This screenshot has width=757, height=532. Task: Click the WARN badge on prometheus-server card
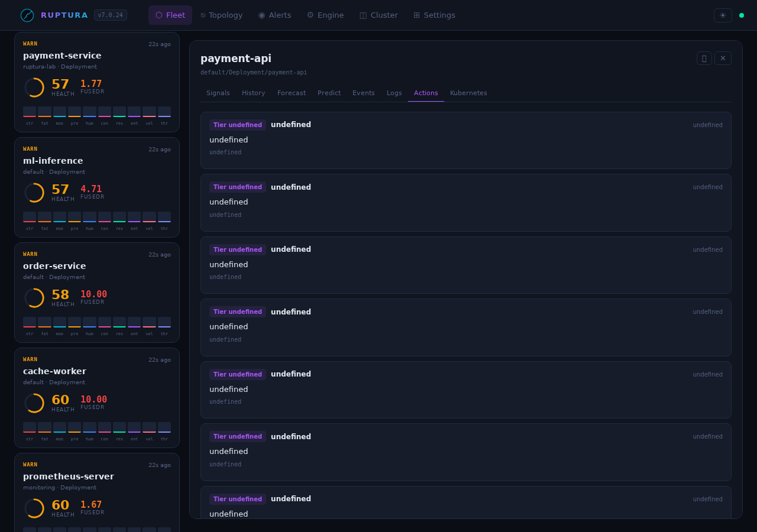[x=30, y=465]
